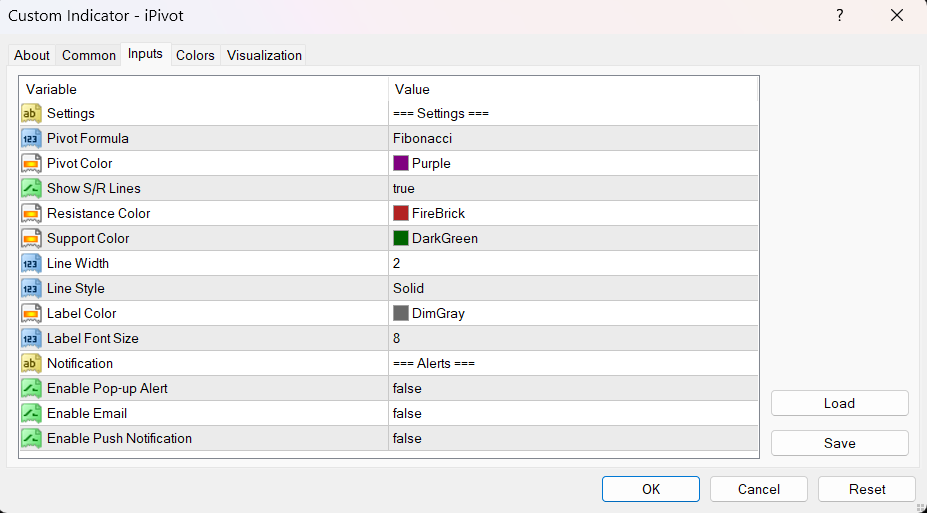Click the string icon beside Settings

(x=31, y=114)
